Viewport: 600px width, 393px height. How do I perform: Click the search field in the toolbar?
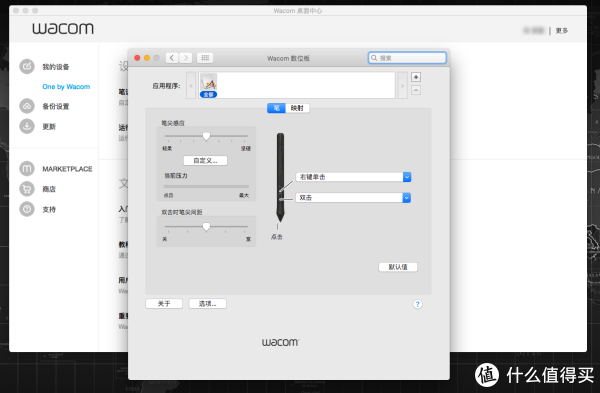point(407,58)
